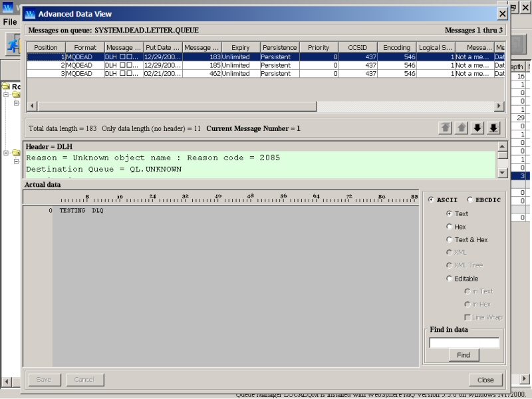Close the Advanced Data View dialog
532x399 pixels.
pyautogui.click(x=502, y=14)
